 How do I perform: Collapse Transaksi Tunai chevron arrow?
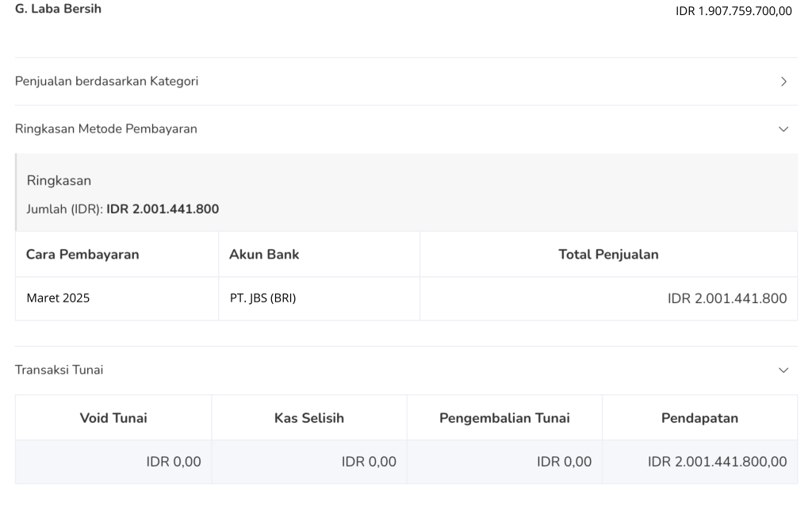point(783,371)
